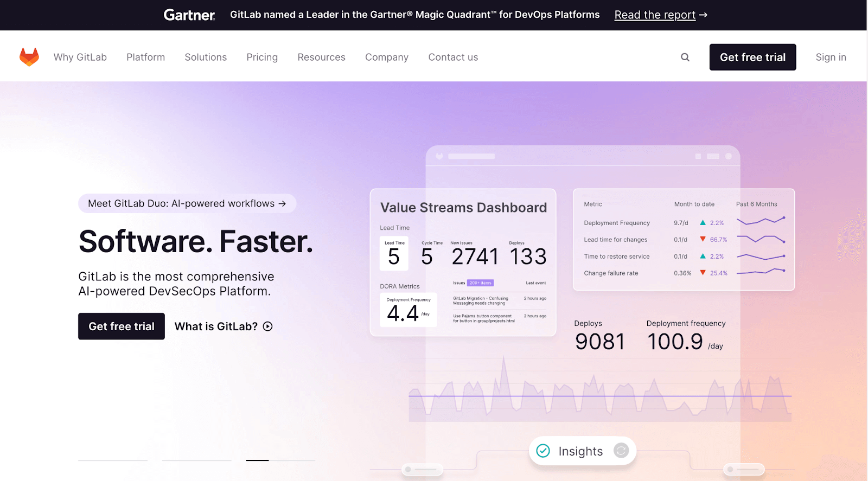Click the Lead time for changes row label
The height and width of the screenshot is (481, 868).
(616, 240)
